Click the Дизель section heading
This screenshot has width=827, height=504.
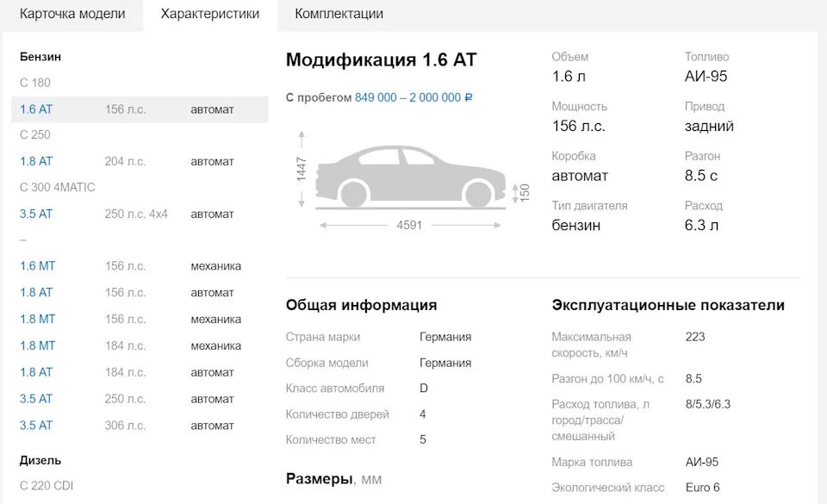pyautogui.click(x=40, y=460)
